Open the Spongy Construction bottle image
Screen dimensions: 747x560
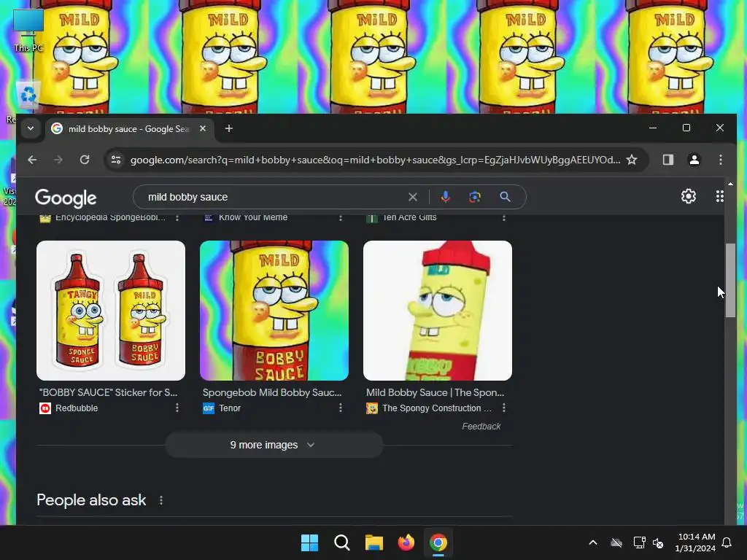438,311
